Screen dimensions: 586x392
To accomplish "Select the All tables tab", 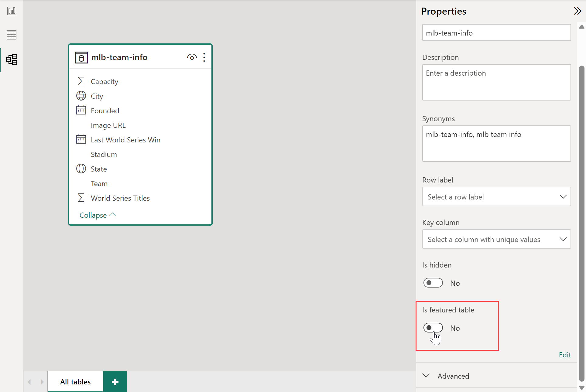I will point(75,382).
